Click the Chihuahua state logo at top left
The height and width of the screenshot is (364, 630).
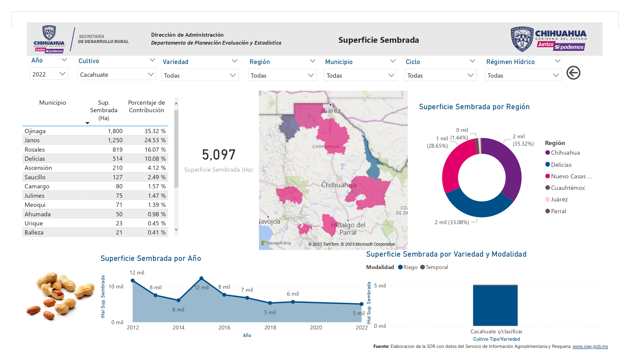tap(49, 39)
